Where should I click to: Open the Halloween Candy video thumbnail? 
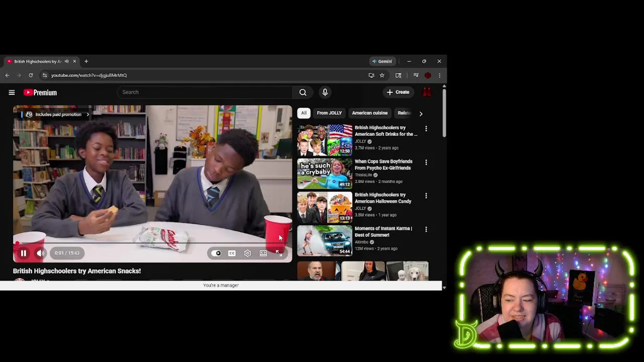(x=325, y=207)
